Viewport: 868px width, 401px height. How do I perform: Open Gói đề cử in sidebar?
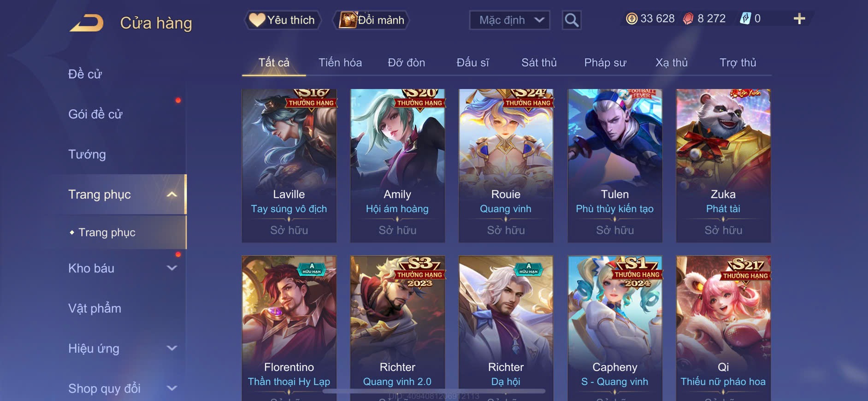pos(95,114)
